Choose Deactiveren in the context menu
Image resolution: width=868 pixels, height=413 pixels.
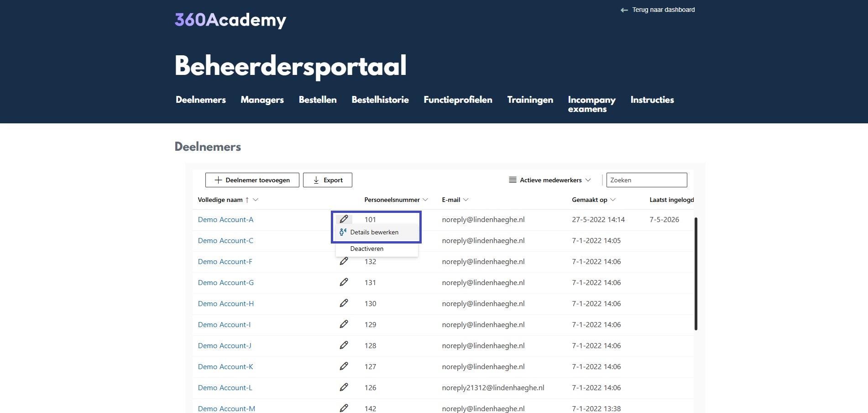377,249
